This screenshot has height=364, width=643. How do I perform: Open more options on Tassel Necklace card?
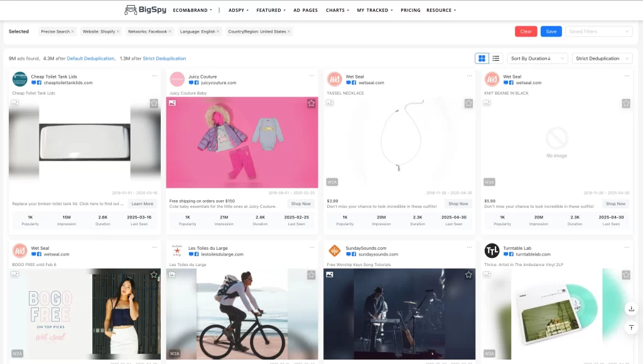(x=470, y=76)
